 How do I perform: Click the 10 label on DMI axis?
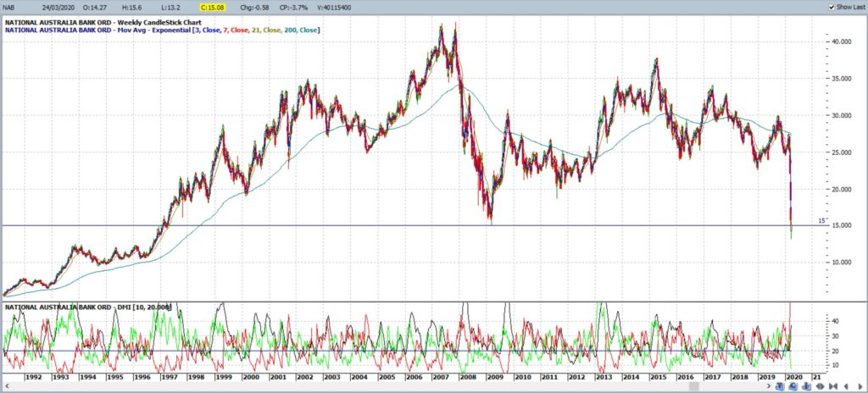pyautogui.click(x=834, y=365)
